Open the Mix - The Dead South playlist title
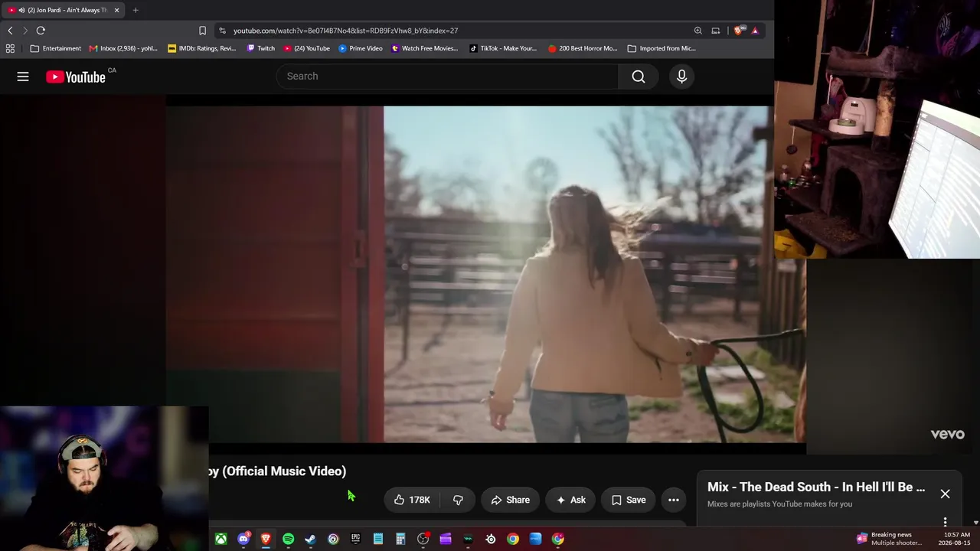 click(816, 487)
